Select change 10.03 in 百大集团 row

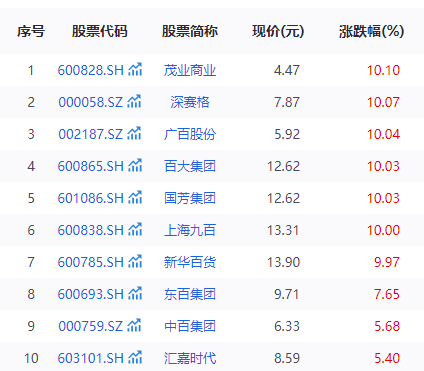tap(383, 166)
